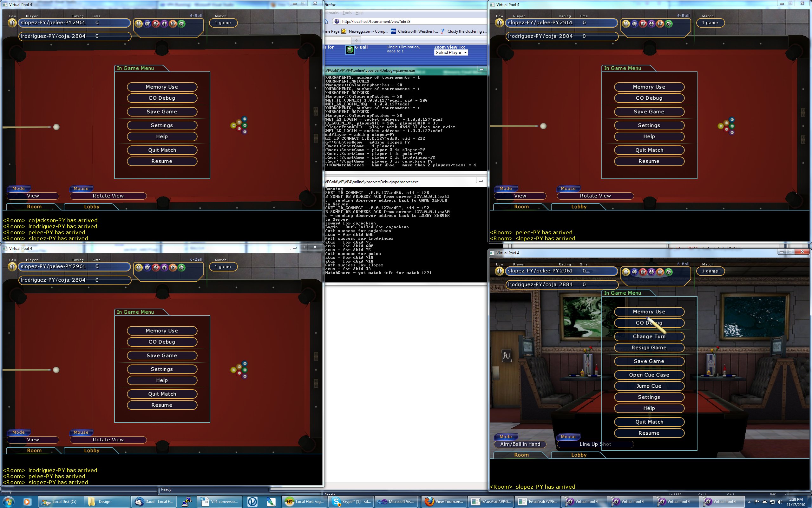This screenshot has height=508, width=812.
Task: Open Clusty the clustering bookmark
Action: (x=464, y=31)
